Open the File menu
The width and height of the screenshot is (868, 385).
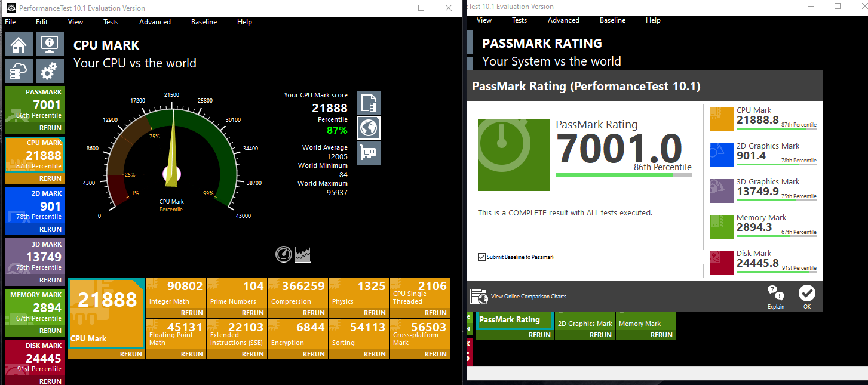pos(10,22)
